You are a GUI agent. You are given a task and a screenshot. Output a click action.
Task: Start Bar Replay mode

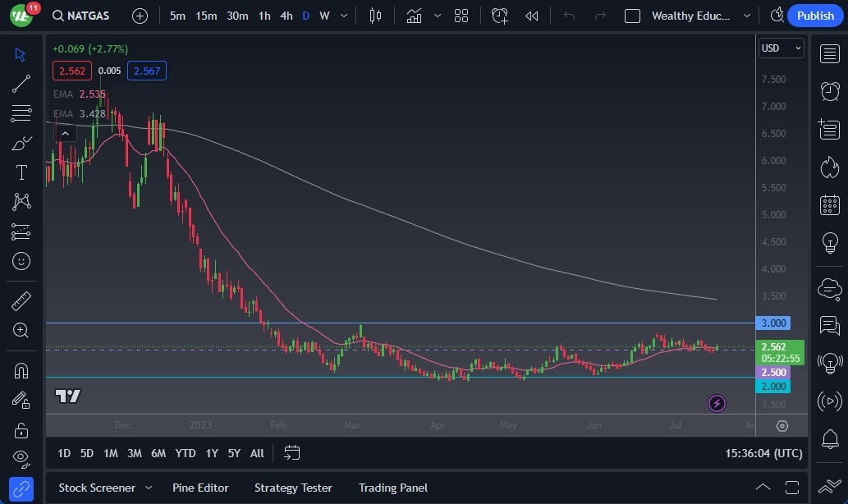[x=532, y=16]
